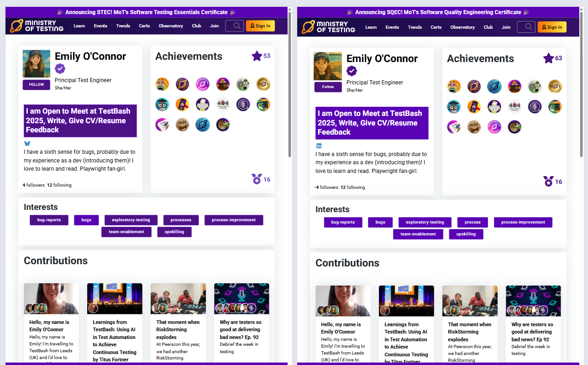Viewport: 588px width, 365px height.
Task: Click the notebook and pencil badge, right window
Action: 454,127
